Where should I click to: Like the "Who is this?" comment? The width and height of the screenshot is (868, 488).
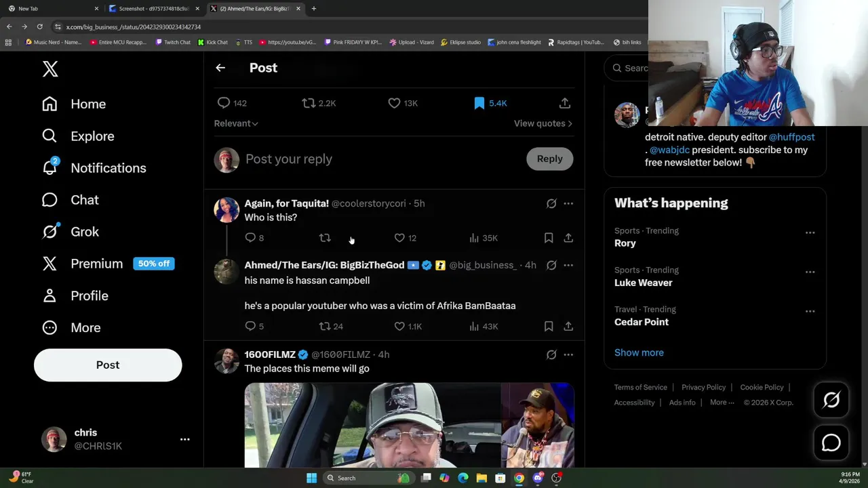[399, 238]
